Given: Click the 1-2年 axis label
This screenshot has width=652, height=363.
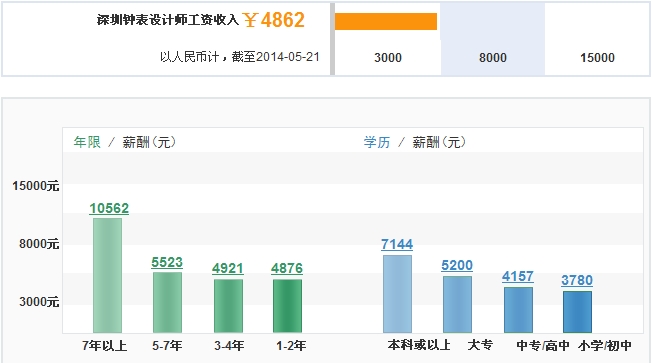Looking at the screenshot, I should pyautogui.click(x=291, y=346).
